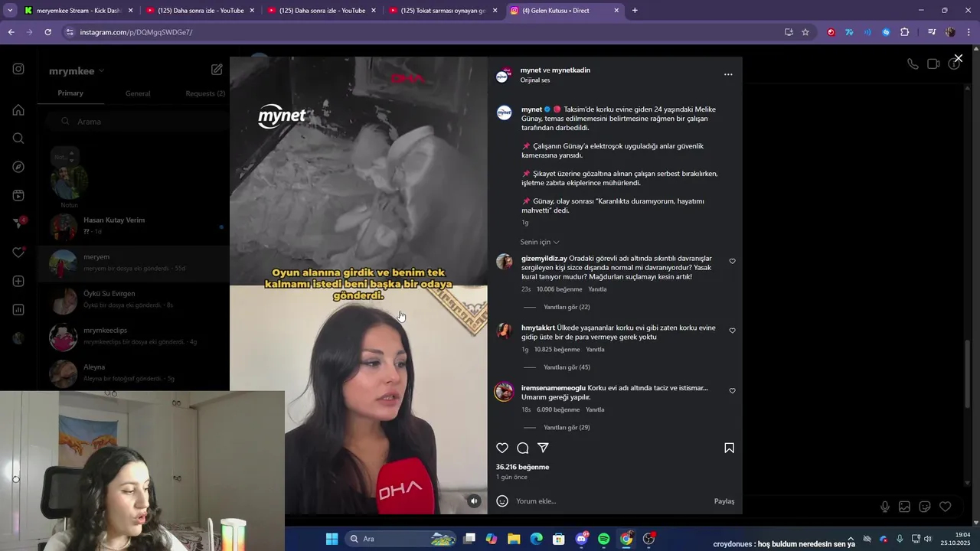The height and width of the screenshot is (551, 980).
Task: Start an audio call with the phone icon
Action: [913, 64]
